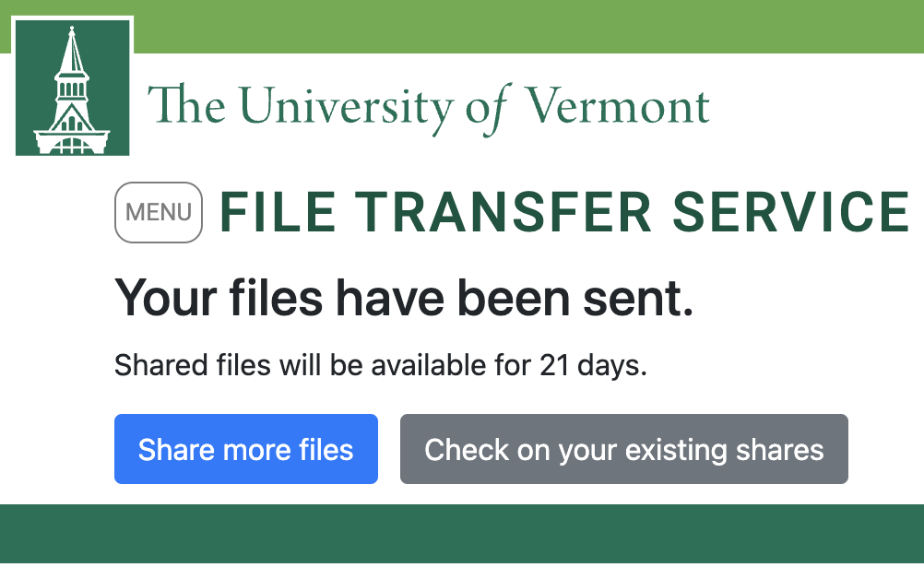Click the word TRANSFER in the title
This screenshot has width=924, height=579.
(x=503, y=212)
